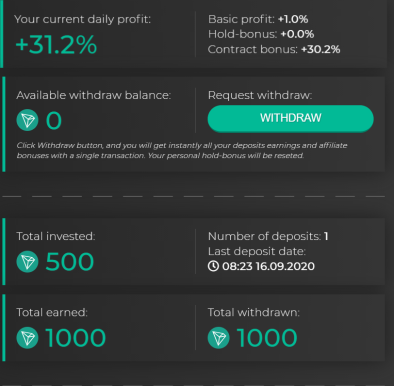Click TRON icon next to Total earned
The height and width of the screenshot is (386, 394).
pos(27,338)
